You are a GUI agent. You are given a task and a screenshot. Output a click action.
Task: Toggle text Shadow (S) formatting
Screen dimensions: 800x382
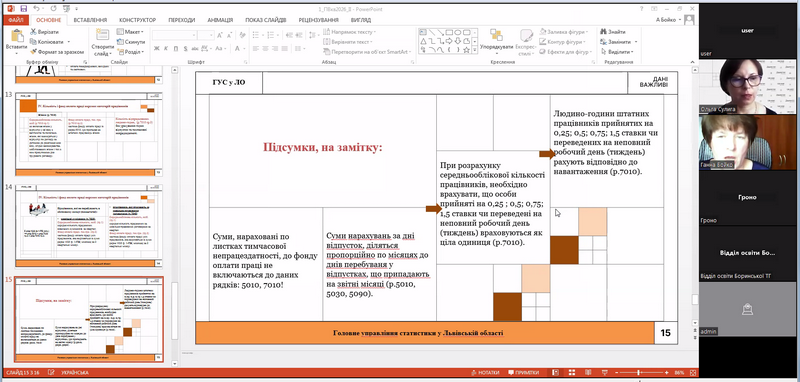pos(186,48)
